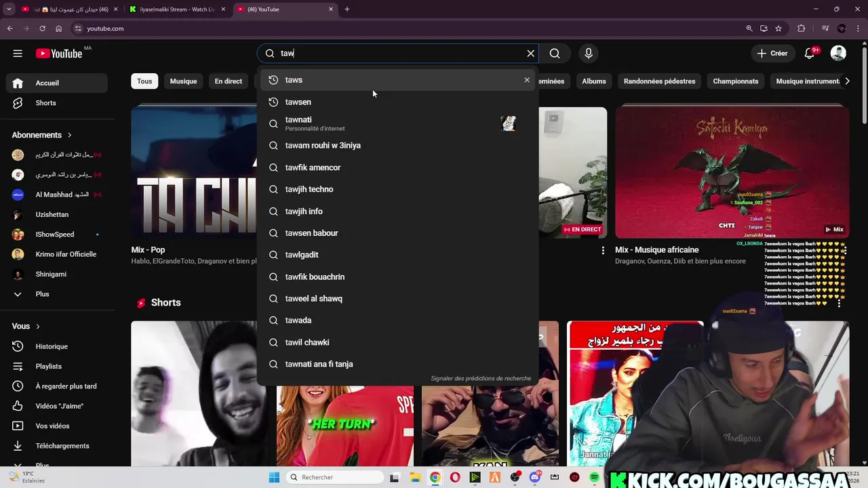Open the Al Mashhad channel subscription
Image resolution: width=868 pixels, height=488 pixels.
[57, 195]
